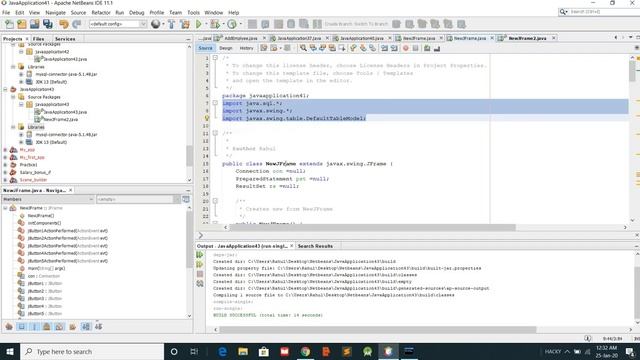Run the project with green play icon

point(199,24)
